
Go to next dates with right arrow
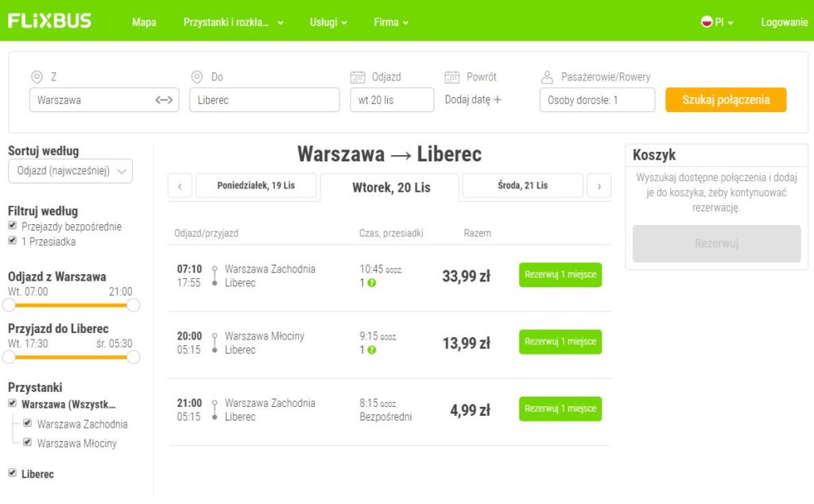point(599,186)
